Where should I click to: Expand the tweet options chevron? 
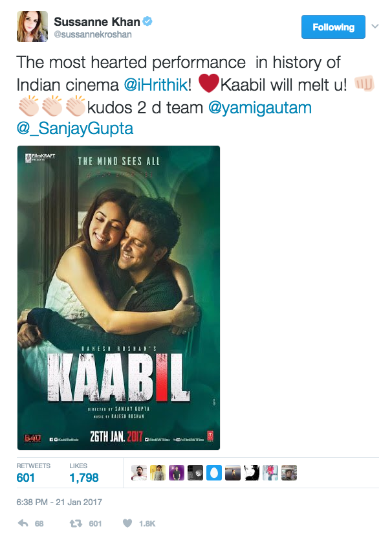point(375,27)
